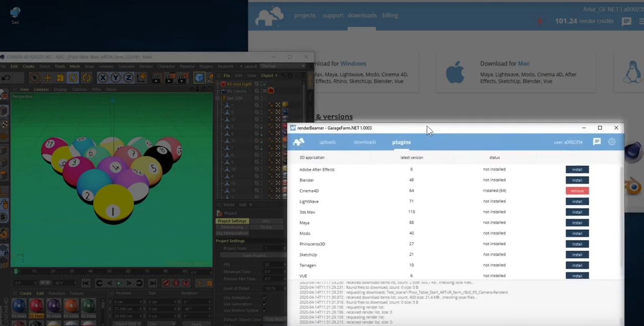
Task: Click Go to End playback button
Action: [x=152, y=283]
